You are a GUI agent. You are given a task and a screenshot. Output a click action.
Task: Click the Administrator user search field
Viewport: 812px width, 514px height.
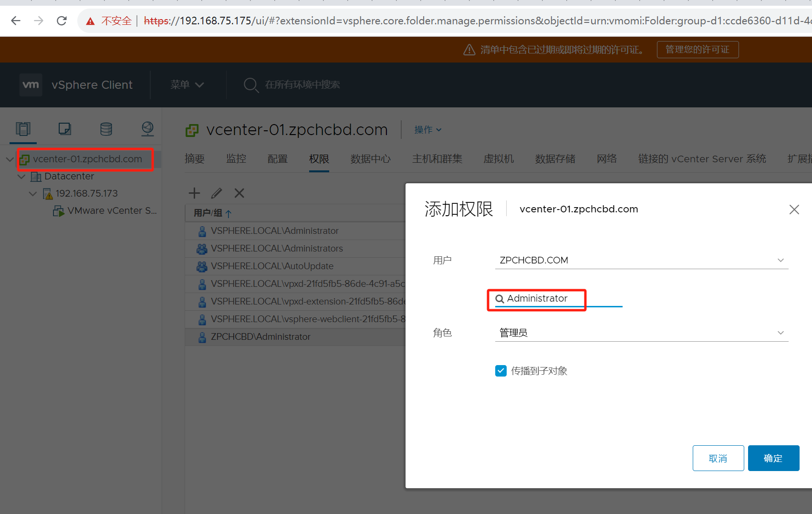click(x=559, y=299)
